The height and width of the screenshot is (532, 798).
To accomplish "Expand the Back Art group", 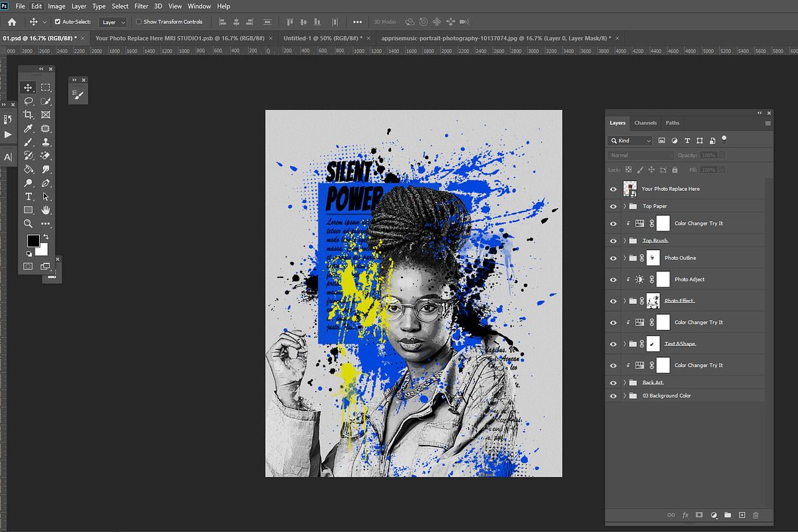I will (625, 382).
